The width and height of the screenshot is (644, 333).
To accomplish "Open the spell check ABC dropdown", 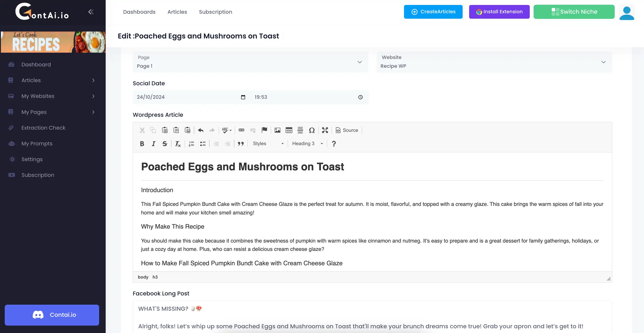I will coord(226,130).
